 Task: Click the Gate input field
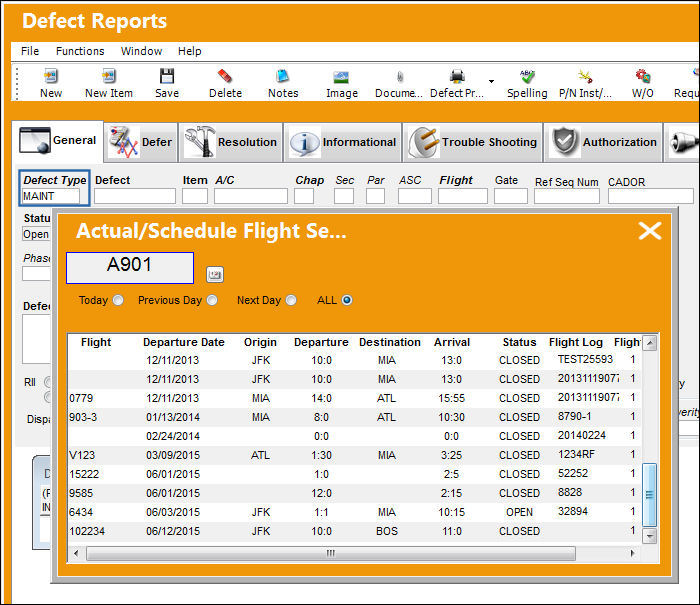click(x=511, y=196)
